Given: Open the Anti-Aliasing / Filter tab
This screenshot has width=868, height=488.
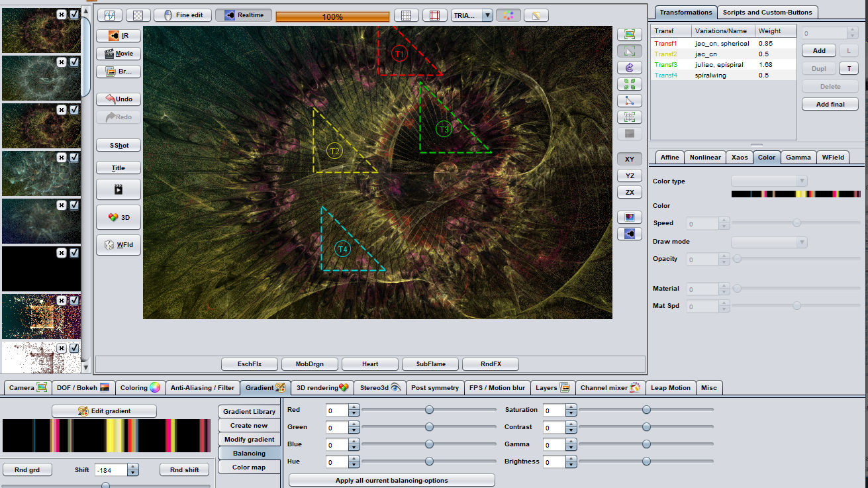Looking at the screenshot, I should point(202,387).
